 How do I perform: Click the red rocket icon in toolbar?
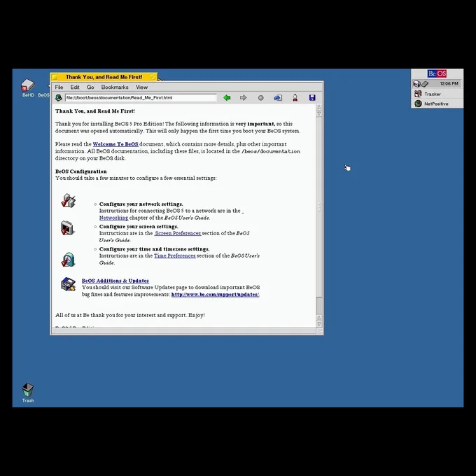295,98
